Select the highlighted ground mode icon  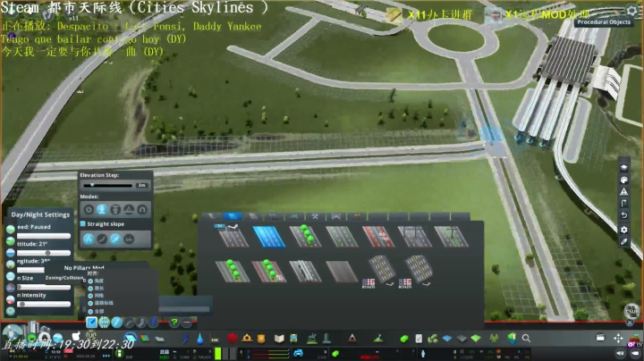coord(102,210)
